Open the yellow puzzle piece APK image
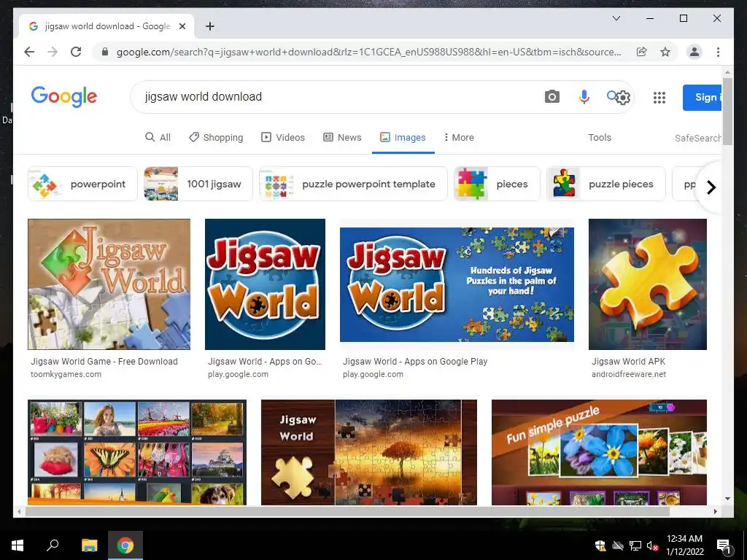Viewport: 747px width, 560px height. pyautogui.click(x=648, y=284)
